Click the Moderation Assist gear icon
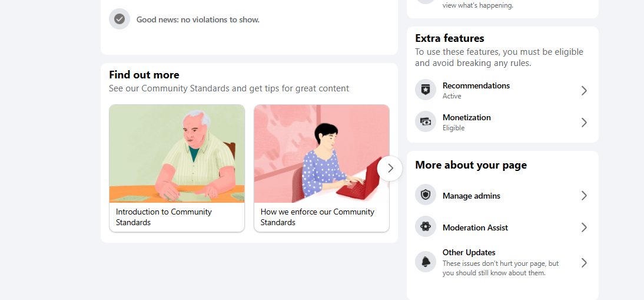This screenshot has width=644, height=300. point(426,227)
